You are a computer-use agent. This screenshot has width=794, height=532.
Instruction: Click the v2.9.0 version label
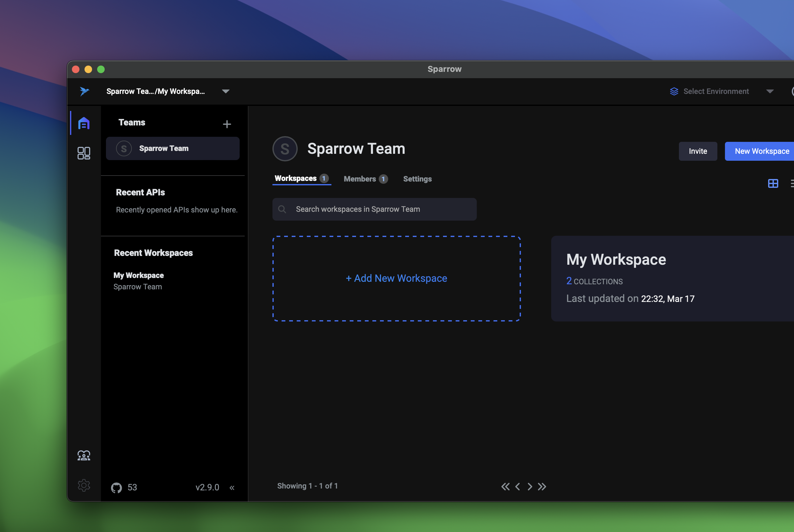(x=207, y=488)
